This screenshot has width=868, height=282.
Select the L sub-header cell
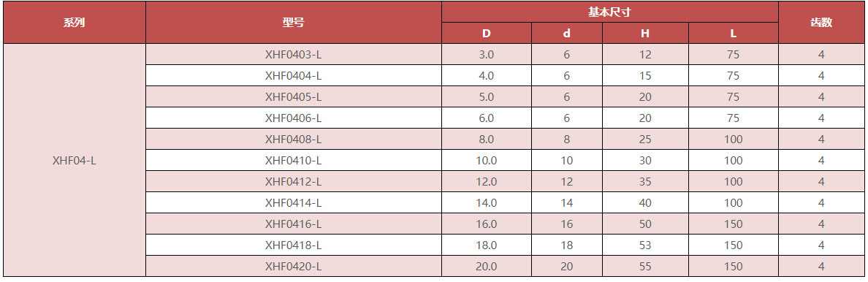click(734, 34)
